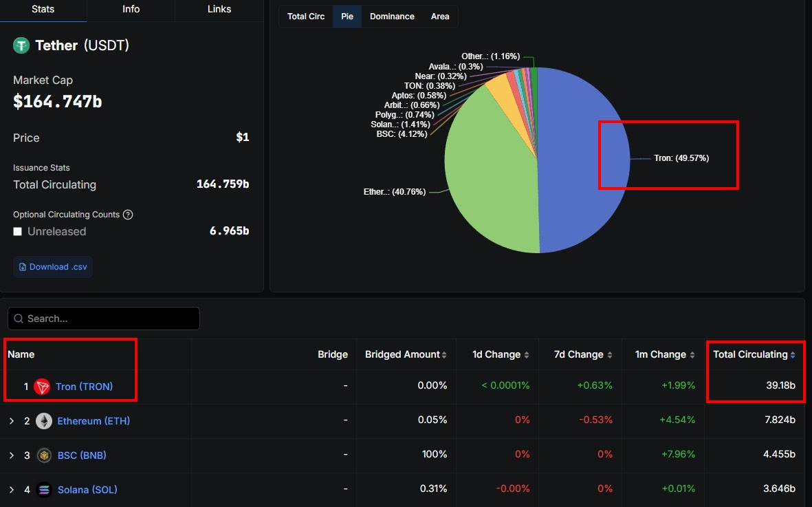Screen dimensions: 812x507
Task: Click the BSC: (4.12%) pie label
Action: (x=402, y=134)
